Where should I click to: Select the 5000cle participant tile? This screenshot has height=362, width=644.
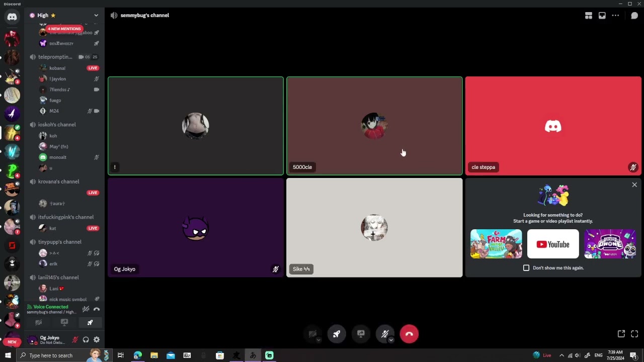374,126
